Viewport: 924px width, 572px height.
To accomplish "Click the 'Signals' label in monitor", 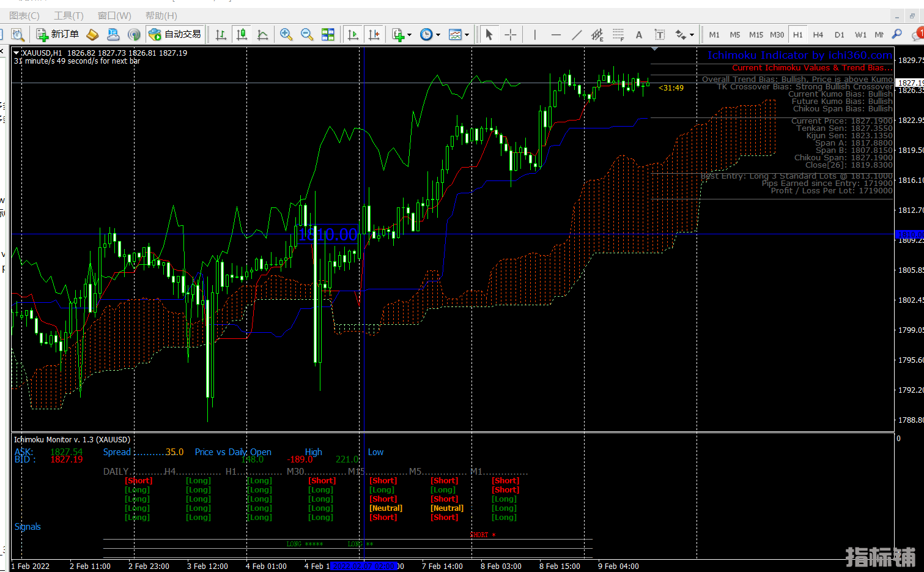I will (x=28, y=527).
